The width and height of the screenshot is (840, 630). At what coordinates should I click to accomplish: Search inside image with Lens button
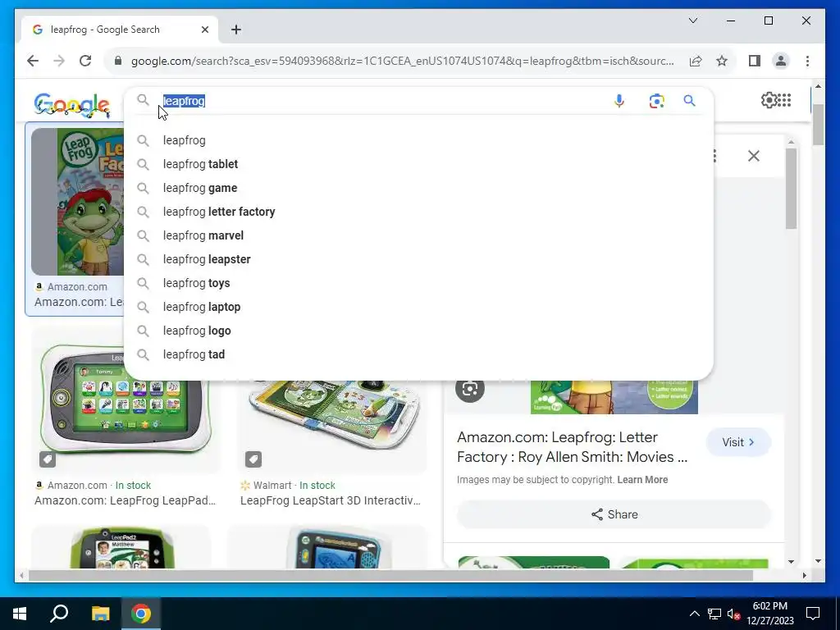(470, 389)
